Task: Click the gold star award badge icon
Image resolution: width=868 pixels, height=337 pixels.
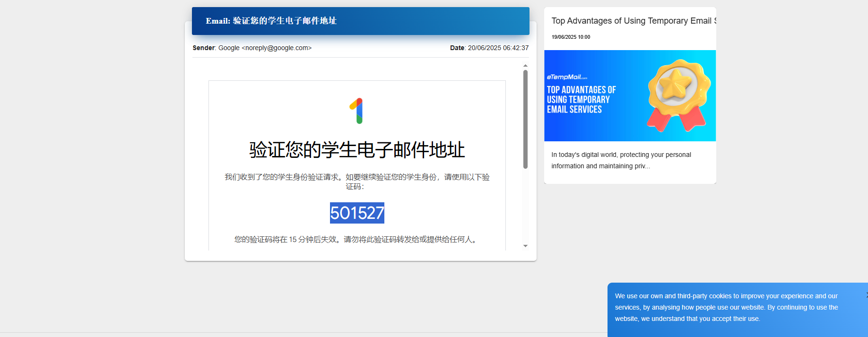Action: [x=679, y=95]
